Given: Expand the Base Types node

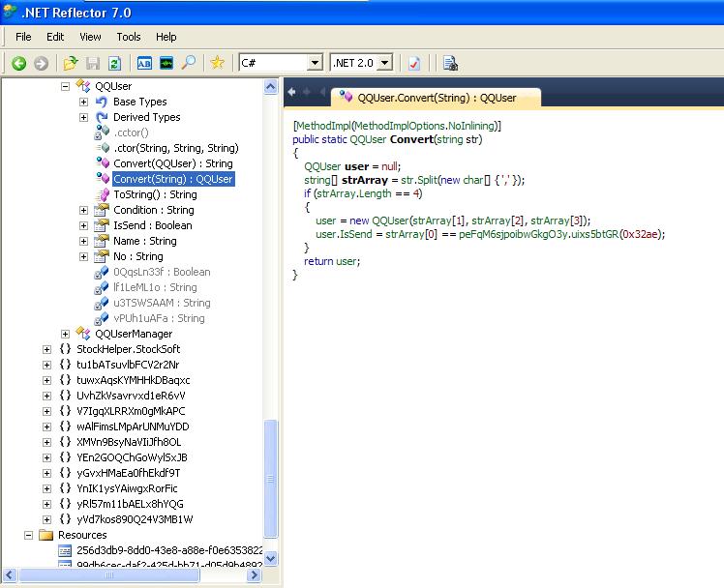Looking at the screenshot, I should (x=83, y=102).
